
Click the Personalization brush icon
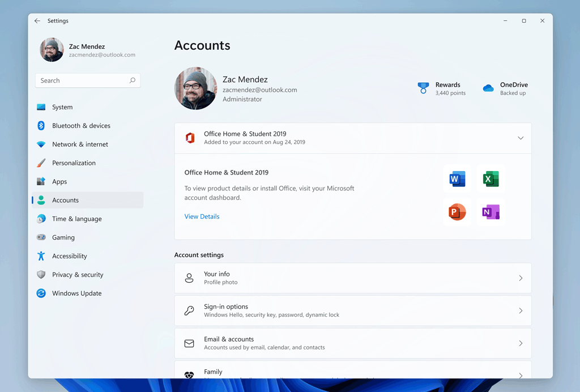pyautogui.click(x=41, y=163)
